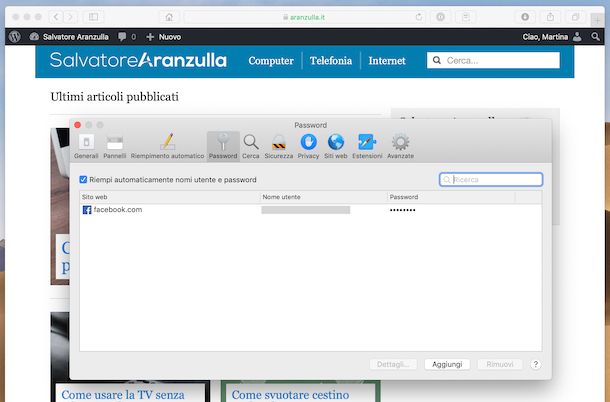This screenshot has height=402, width=610.
Task: Sort by the Password column header
Action: pos(451,197)
